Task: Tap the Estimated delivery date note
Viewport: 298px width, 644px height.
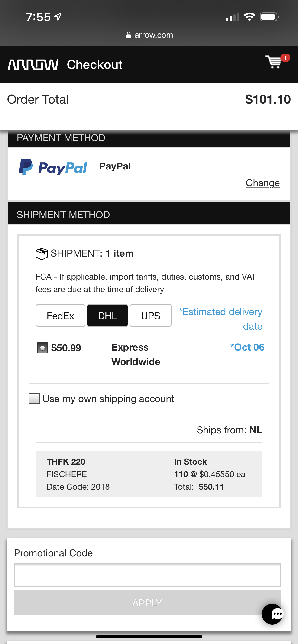Action: coord(221,319)
